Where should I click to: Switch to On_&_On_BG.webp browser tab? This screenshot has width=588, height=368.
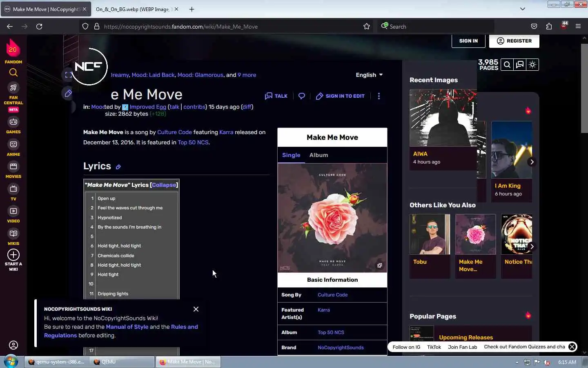132,9
